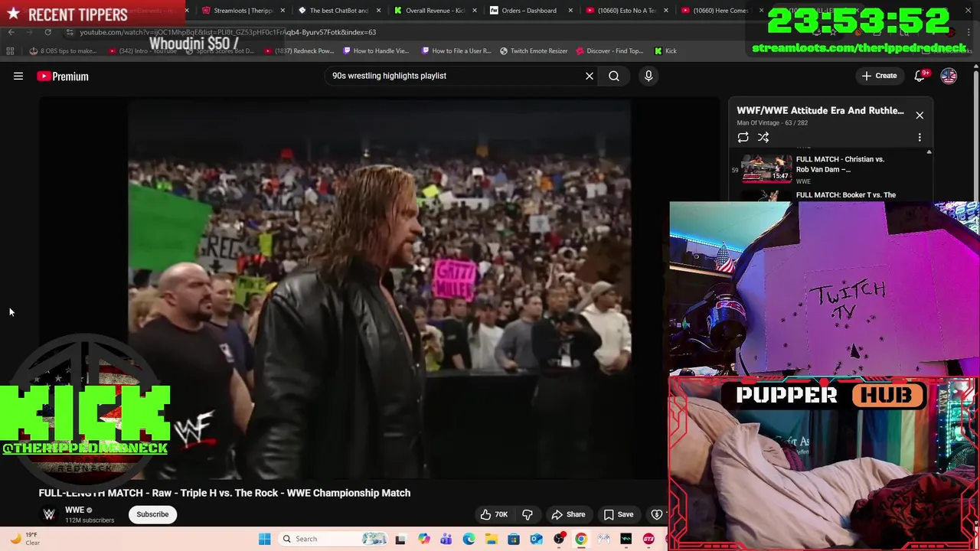Open the Twitch Emote Resizer bookmark
Image resolution: width=980 pixels, height=551 pixels.
click(534, 51)
